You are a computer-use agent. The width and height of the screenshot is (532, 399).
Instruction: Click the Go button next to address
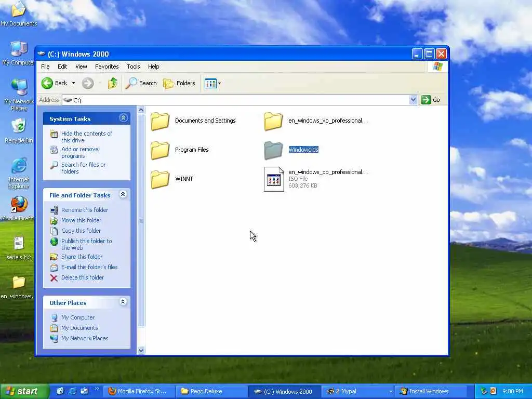[431, 100]
